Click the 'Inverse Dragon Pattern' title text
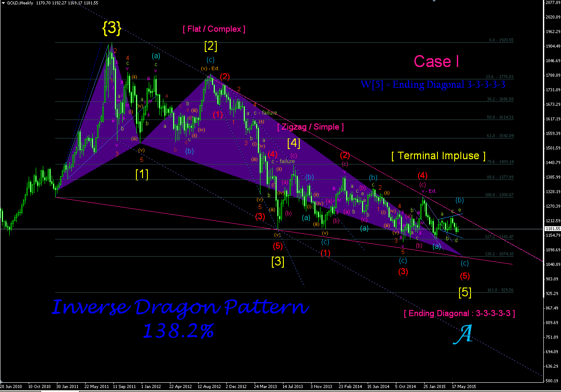The width and height of the screenshot is (561, 392). click(x=180, y=307)
